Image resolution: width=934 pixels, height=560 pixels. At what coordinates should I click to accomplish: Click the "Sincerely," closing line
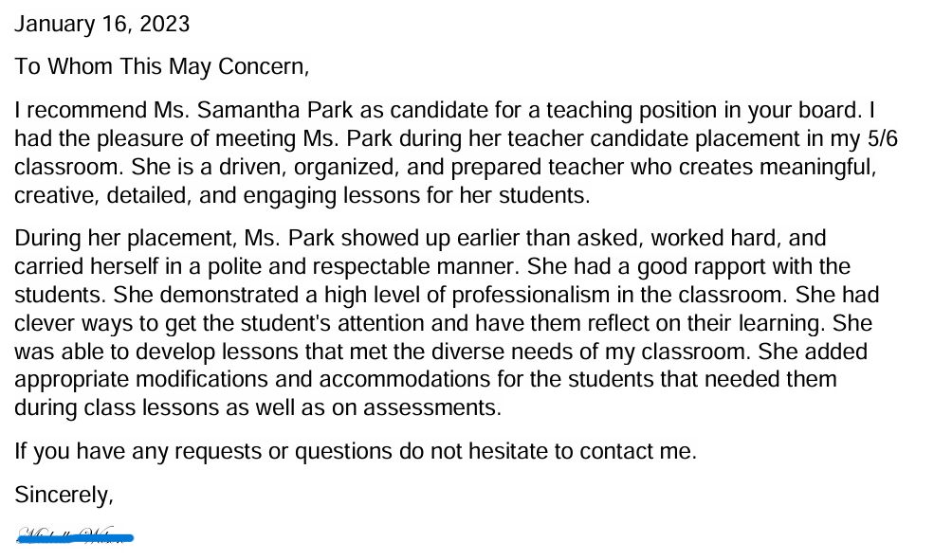pos(64,496)
